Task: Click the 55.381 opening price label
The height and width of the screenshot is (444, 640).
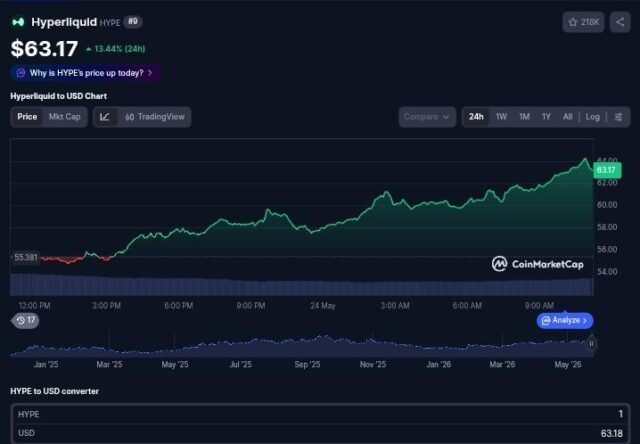Action: click(25, 258)
